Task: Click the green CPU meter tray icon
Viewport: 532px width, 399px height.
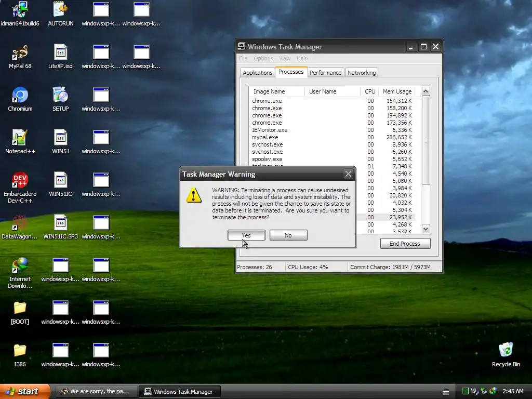Action: [465, 391]
